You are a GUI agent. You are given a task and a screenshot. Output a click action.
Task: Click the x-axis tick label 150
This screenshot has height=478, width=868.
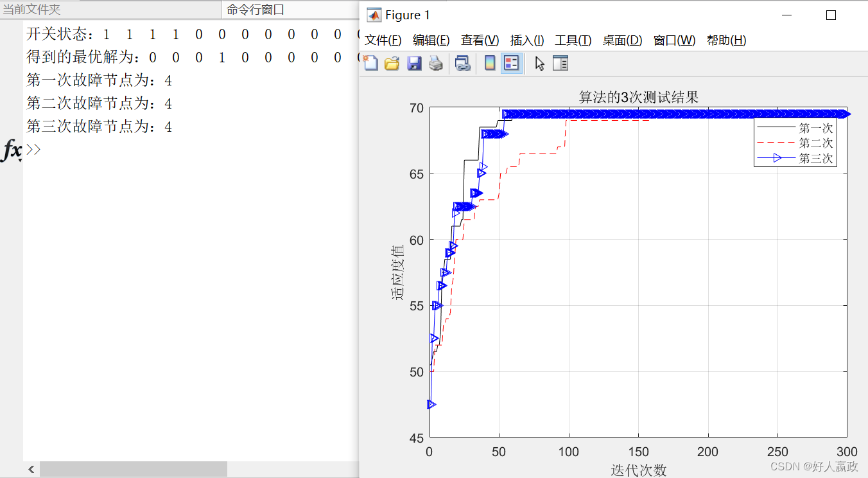point(638,452)
